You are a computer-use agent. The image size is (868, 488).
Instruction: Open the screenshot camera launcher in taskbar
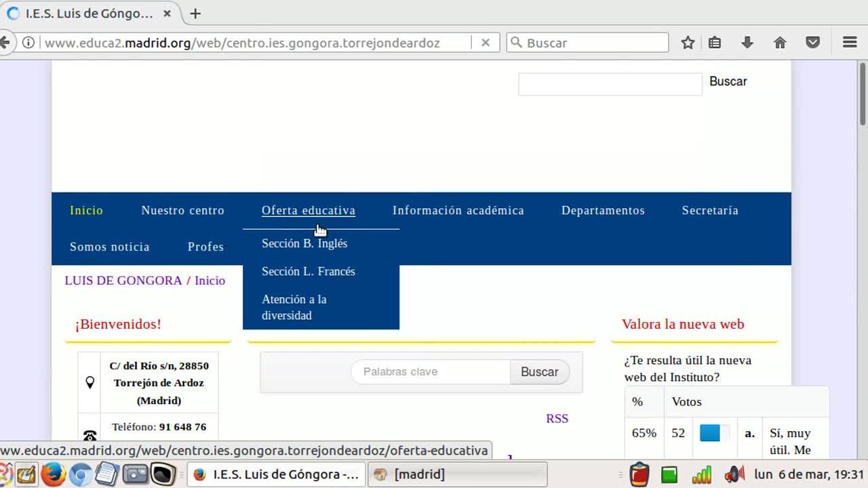point(135,474)
